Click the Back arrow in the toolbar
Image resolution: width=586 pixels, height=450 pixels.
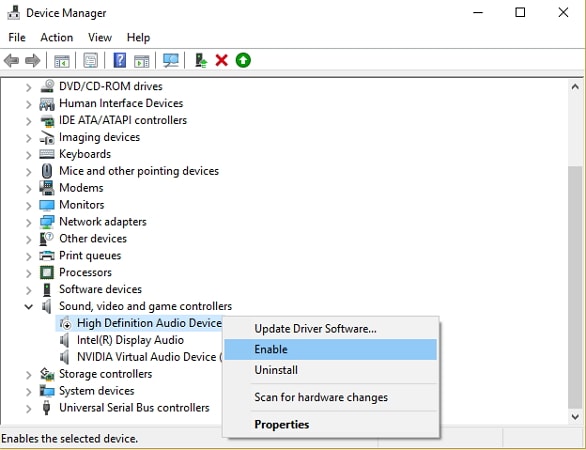point(12,60)
